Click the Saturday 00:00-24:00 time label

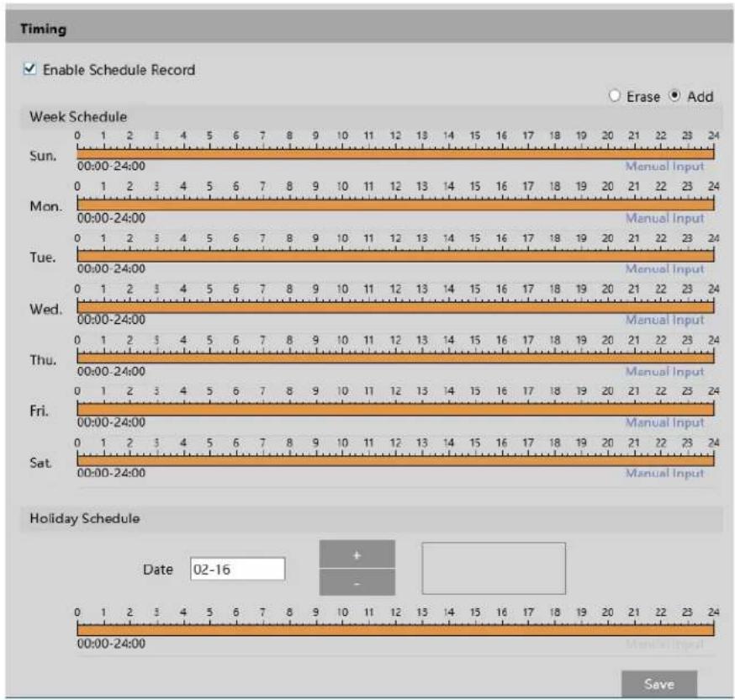pos(111,473)
